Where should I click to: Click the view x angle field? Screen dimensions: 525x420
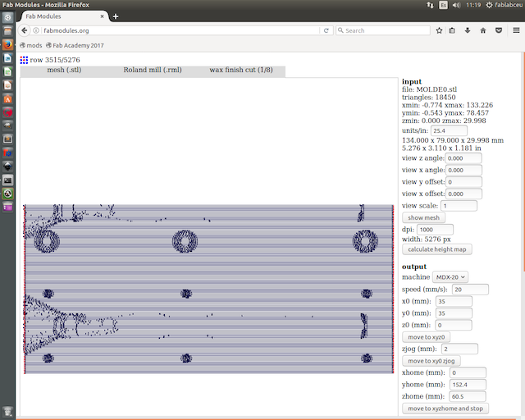[x=463, y=170]
